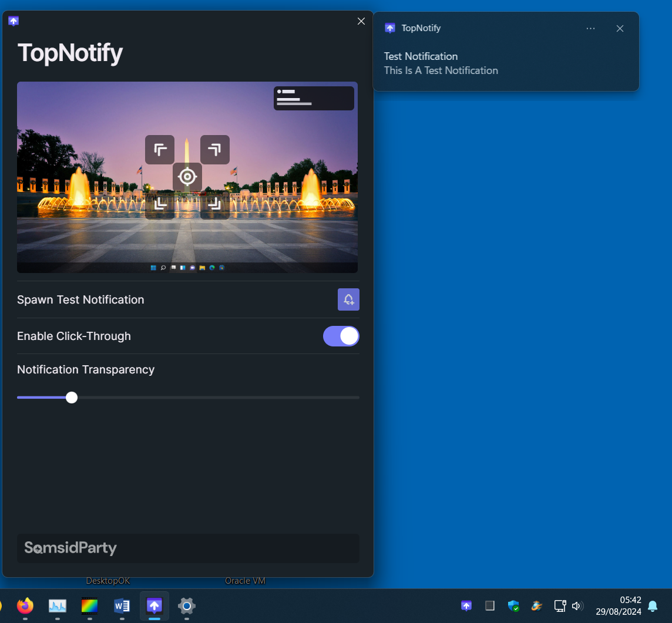Open network status tray icon
The image size is (672, 623).
coord(560,606)
